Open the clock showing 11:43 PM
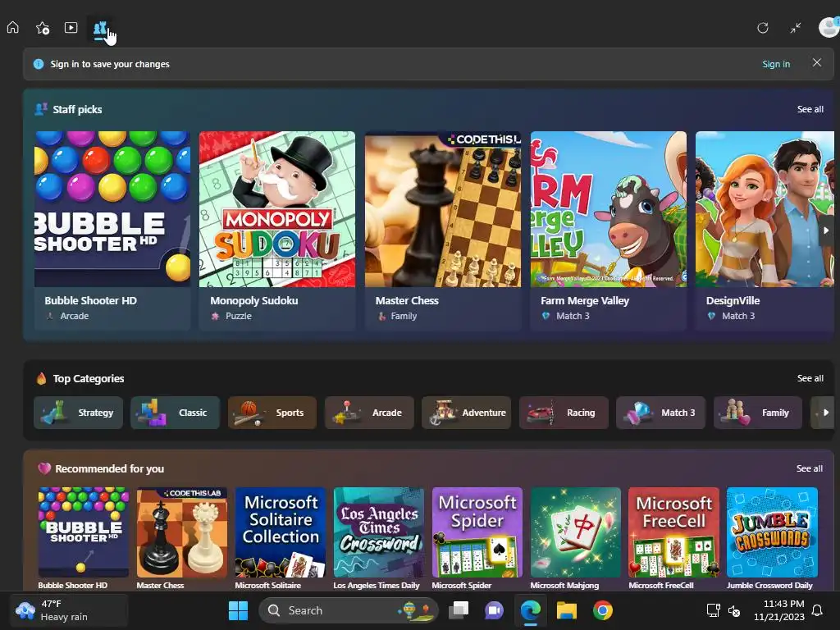840x630 pixels. [779, 610]
